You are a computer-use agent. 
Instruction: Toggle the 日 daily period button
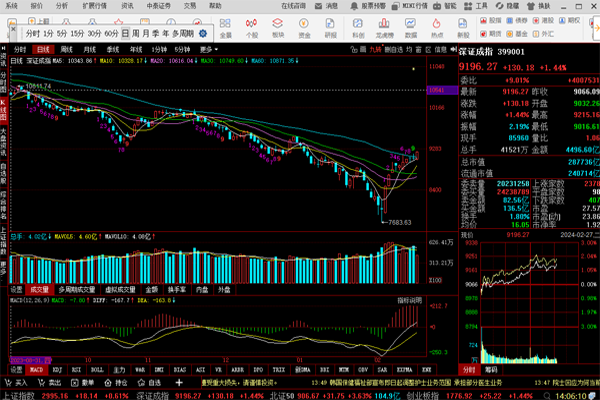coord(125,34)
